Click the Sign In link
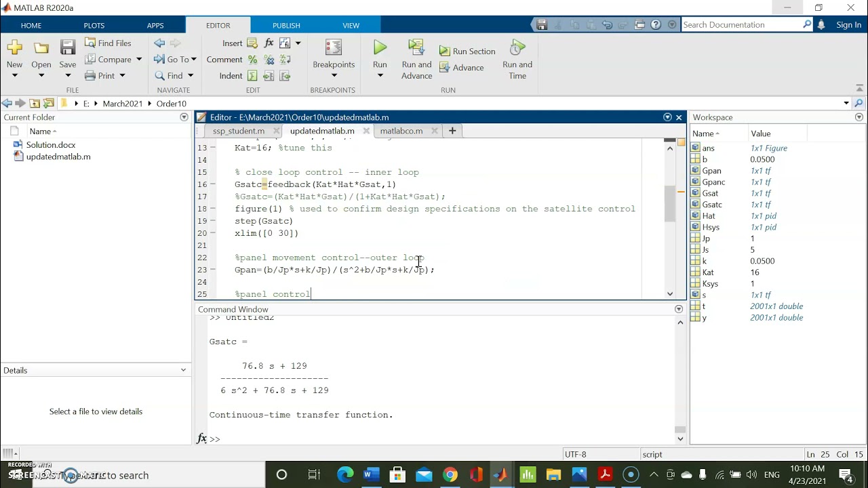Viewport: 868px width, 488px height. pyautogui.click(x=848, y=24)
